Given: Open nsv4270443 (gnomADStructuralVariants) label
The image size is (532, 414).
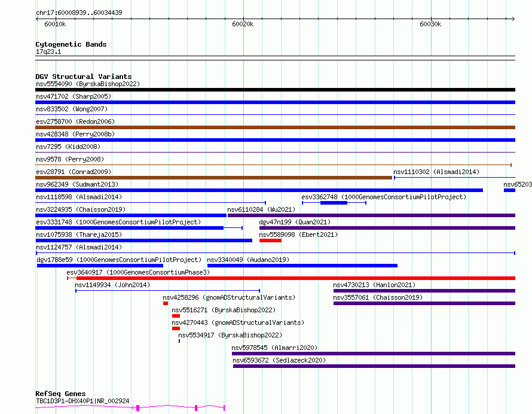Looking at the screenshot, I should click(238, 322).
